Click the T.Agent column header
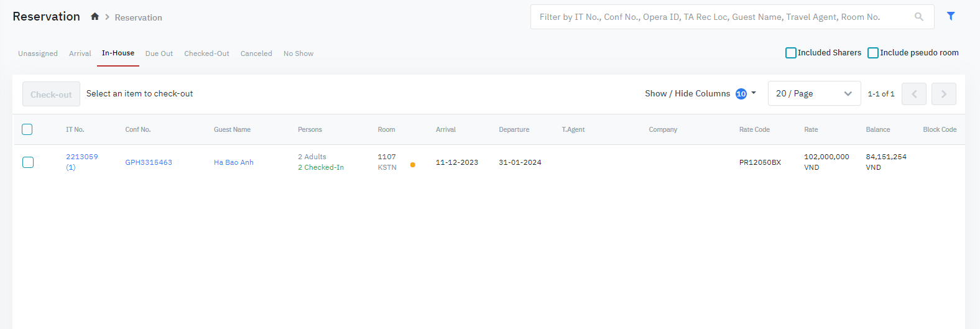Screen dimensions: 980x329 [x=573, y=129]
